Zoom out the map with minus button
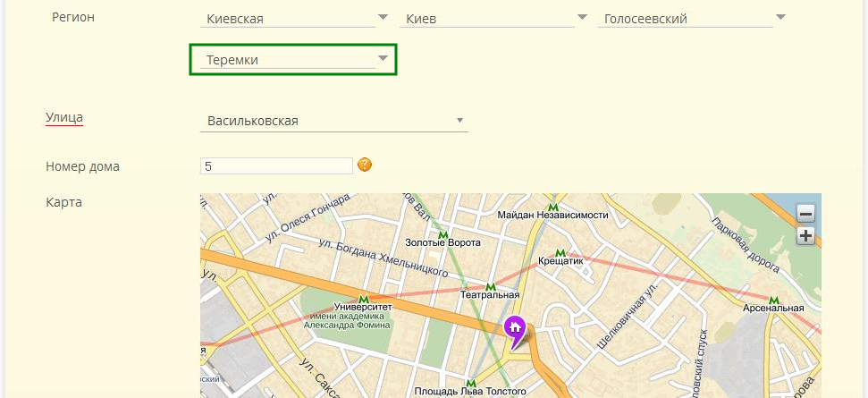Screen dimensions: 868x398 [x=805, y=214]
